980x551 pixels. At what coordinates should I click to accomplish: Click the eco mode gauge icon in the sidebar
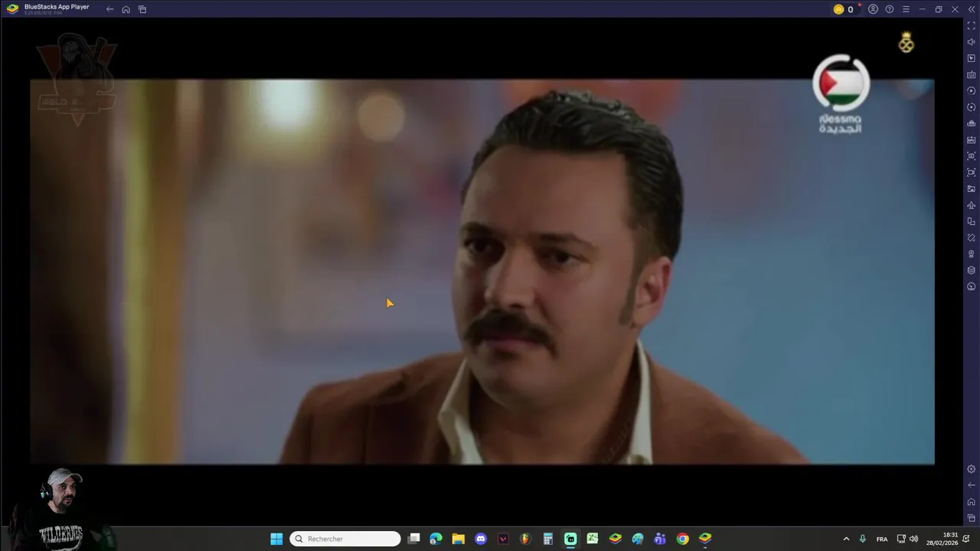point(972,287)
